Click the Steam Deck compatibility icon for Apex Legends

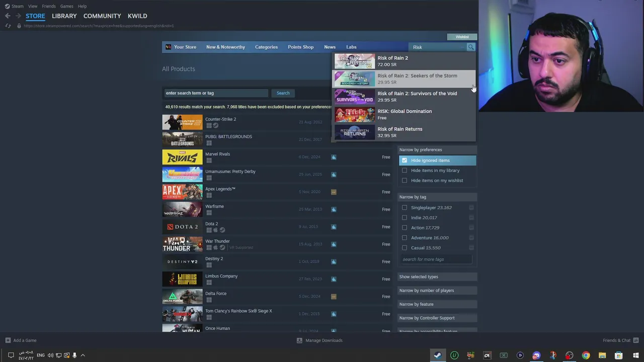coord(334,192)
